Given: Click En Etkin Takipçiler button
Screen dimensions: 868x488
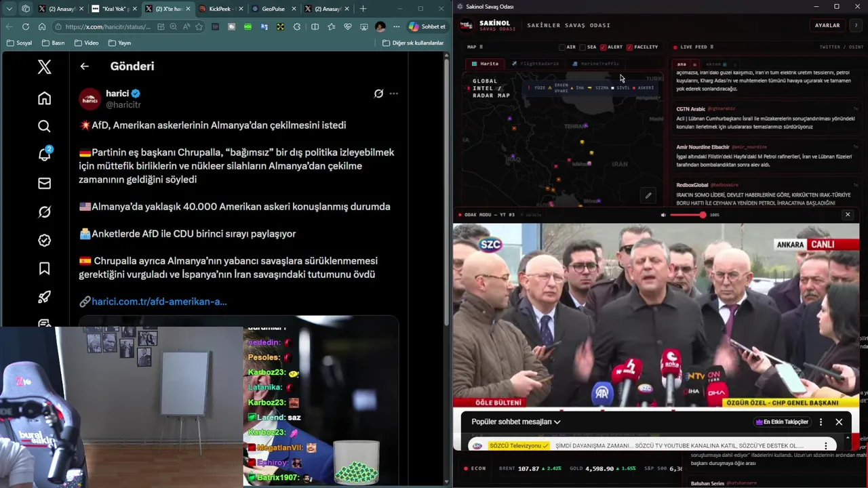Looking at the screenshot, I should [782, 422].
